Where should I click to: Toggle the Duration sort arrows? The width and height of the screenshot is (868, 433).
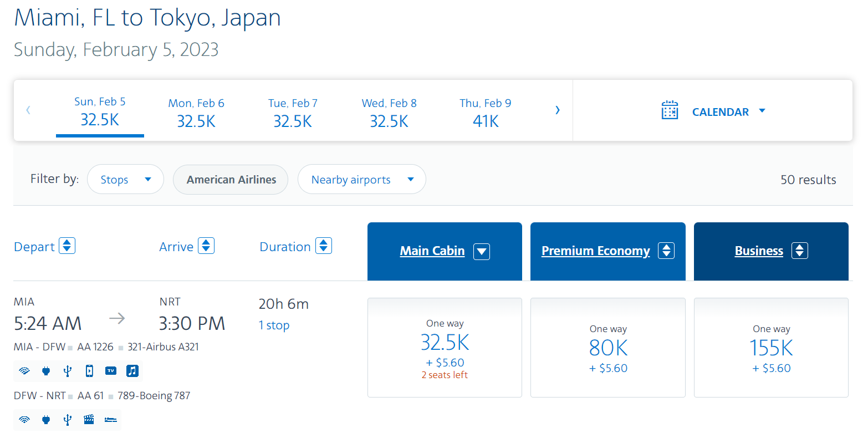323,246
